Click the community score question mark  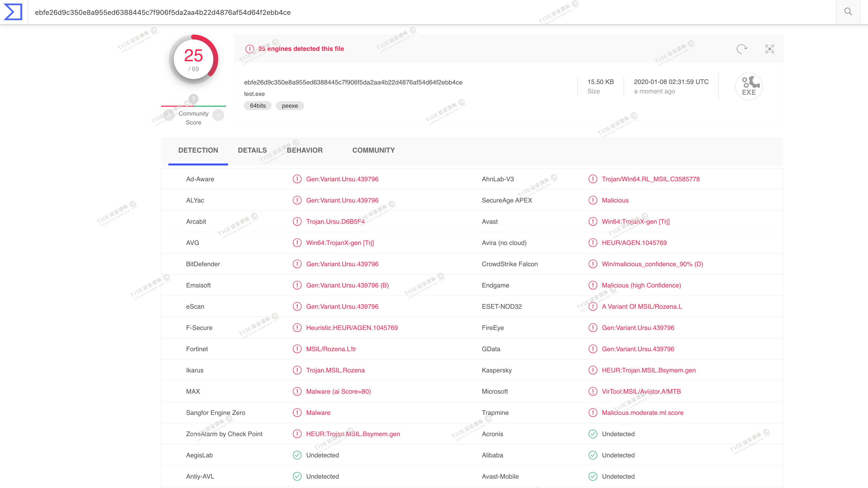point(193,99)
